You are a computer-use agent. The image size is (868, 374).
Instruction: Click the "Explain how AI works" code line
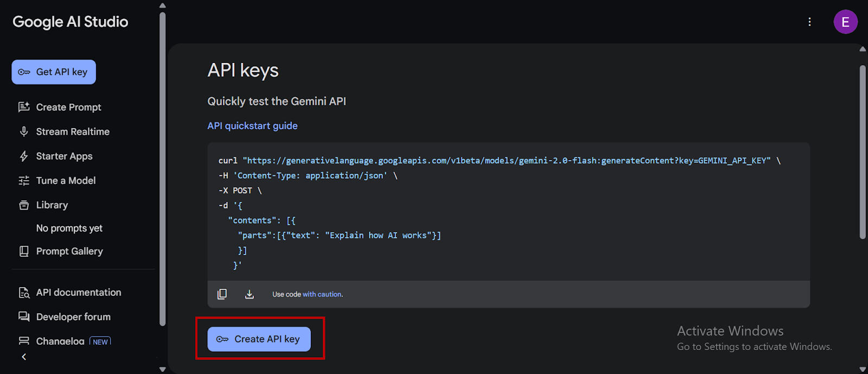point(340,236)
